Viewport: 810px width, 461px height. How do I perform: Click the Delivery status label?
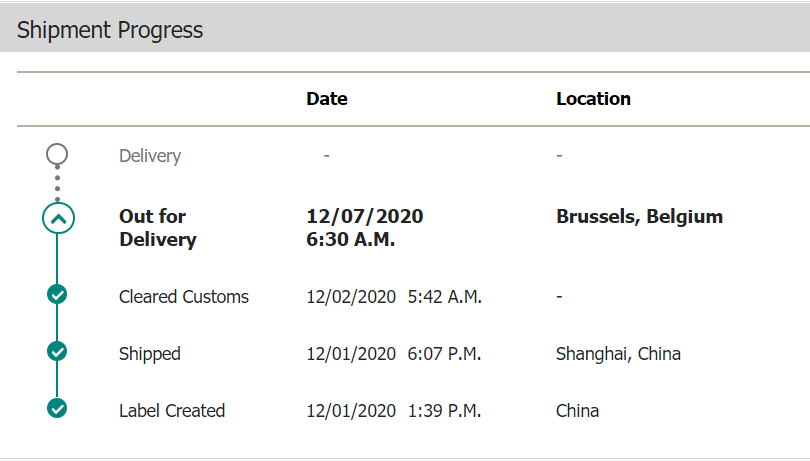tap(150, 156)
